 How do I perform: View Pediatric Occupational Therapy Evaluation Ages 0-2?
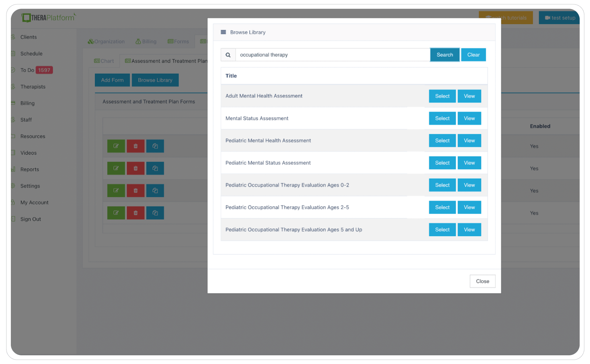469,185
